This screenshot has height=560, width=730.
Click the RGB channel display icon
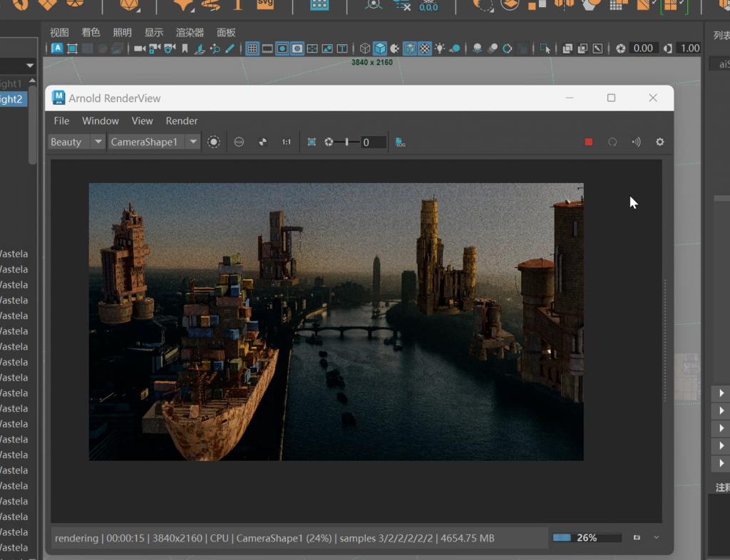tap(239, 142)
